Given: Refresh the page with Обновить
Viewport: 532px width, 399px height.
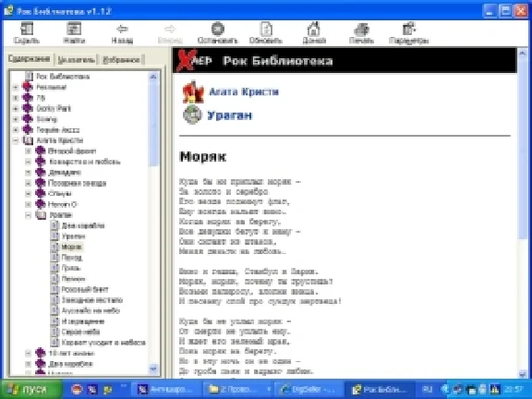Looking at the screenshot, I should pos(266,33).
